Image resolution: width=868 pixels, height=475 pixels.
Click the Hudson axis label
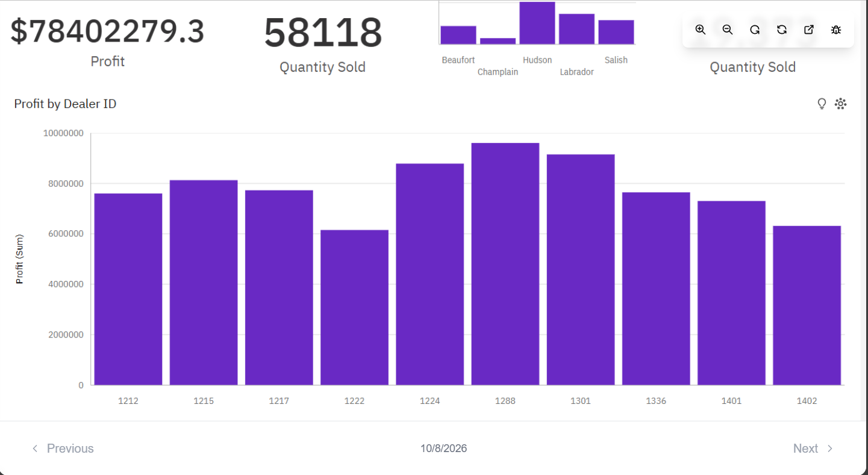pyautogui.click(x=537, y=60)
